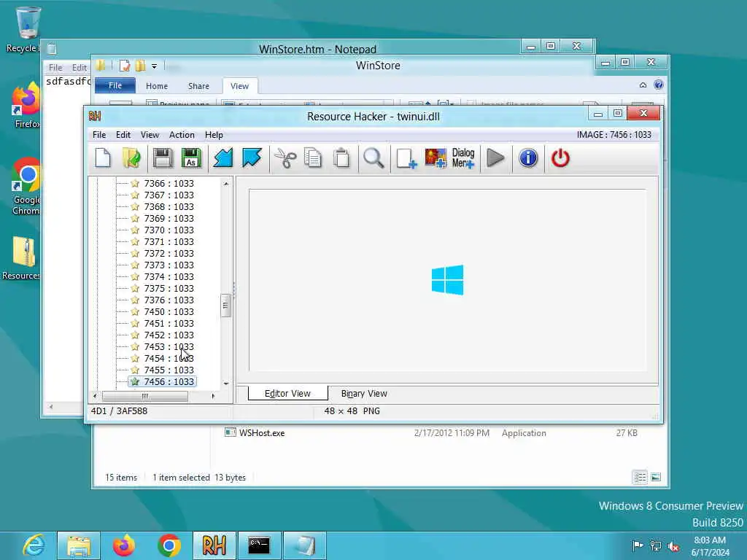Collapse the WinStore explorer ribbon chevron

[x=643, y=85]
